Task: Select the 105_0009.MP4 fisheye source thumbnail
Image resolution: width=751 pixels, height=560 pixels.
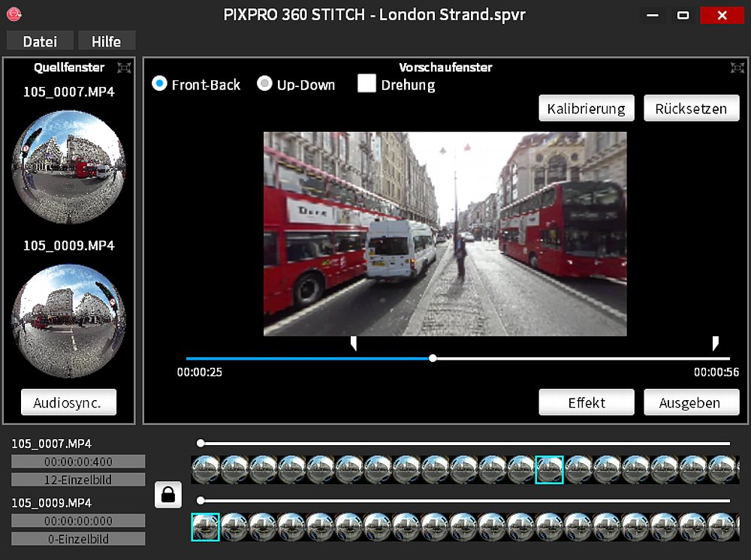Action: [x=69, y=321]
